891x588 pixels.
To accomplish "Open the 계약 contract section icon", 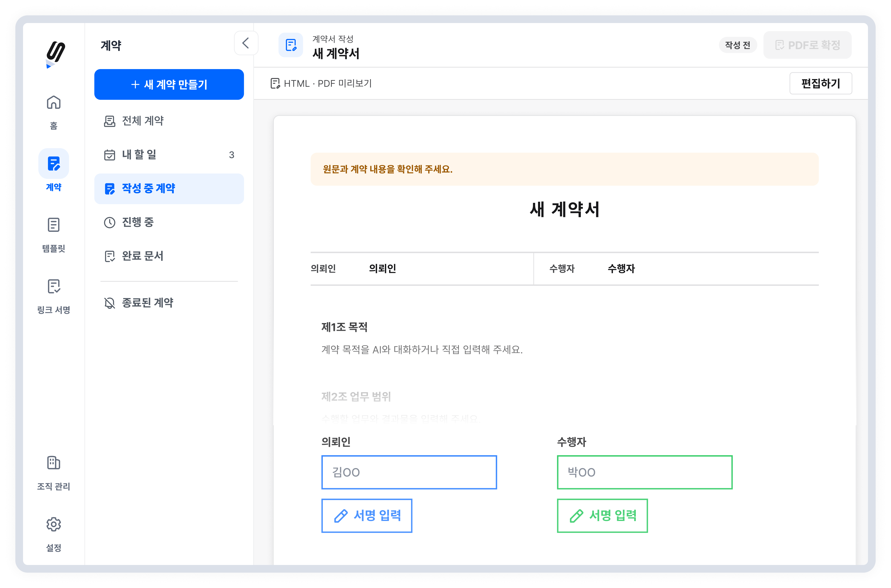I will click(54, 164).
